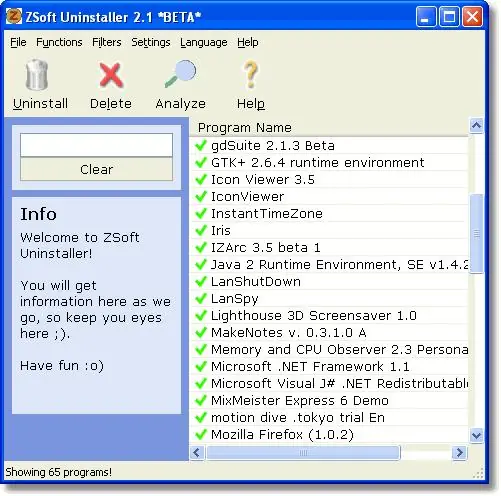Click the question mark Help icon
The height and width of the screenshot is (496, 501).
pos(251,75)
